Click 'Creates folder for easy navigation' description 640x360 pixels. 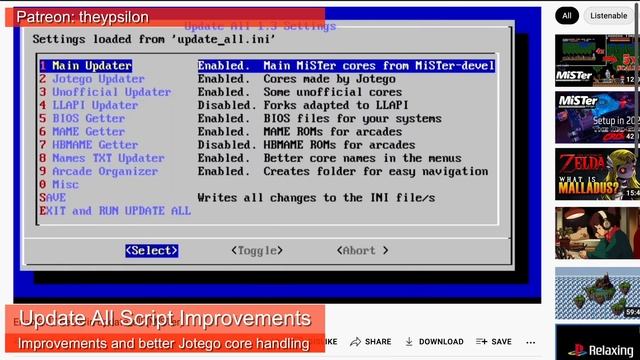coord(376,171)
